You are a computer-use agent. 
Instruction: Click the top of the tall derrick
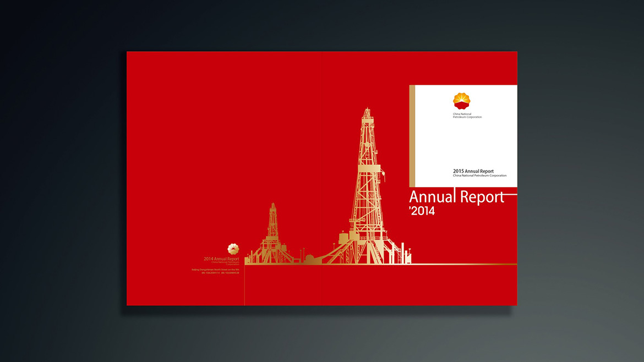pyautogui.click(x=367, y=113)
